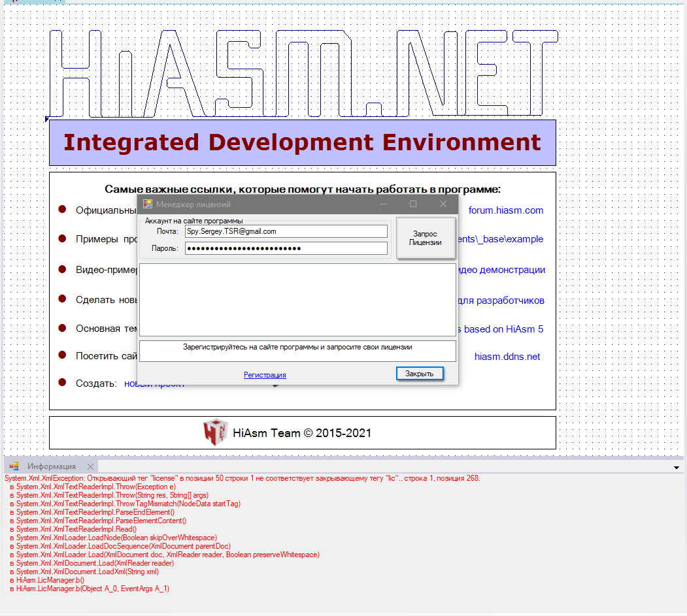This screenshot has width=687, height=616.
Task: Minimize the Менеджер лицензий dialog
Action: [x=384, y=204]
